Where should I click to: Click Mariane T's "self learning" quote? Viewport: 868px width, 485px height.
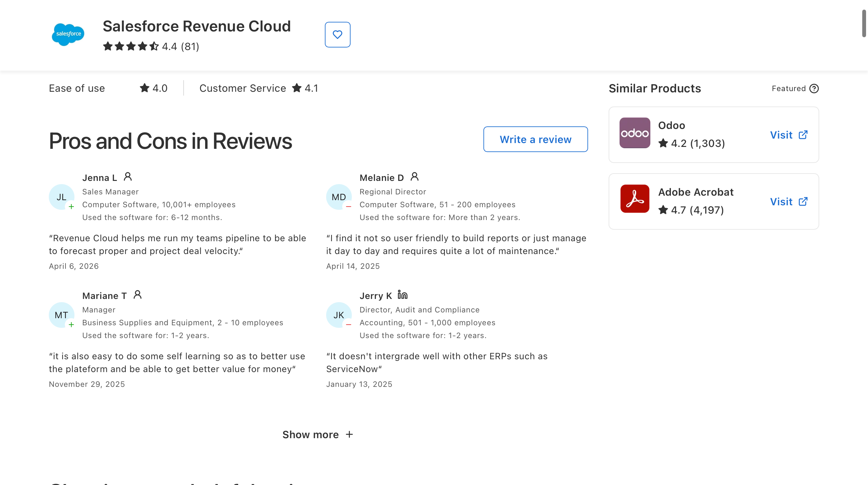pos(177,362)
